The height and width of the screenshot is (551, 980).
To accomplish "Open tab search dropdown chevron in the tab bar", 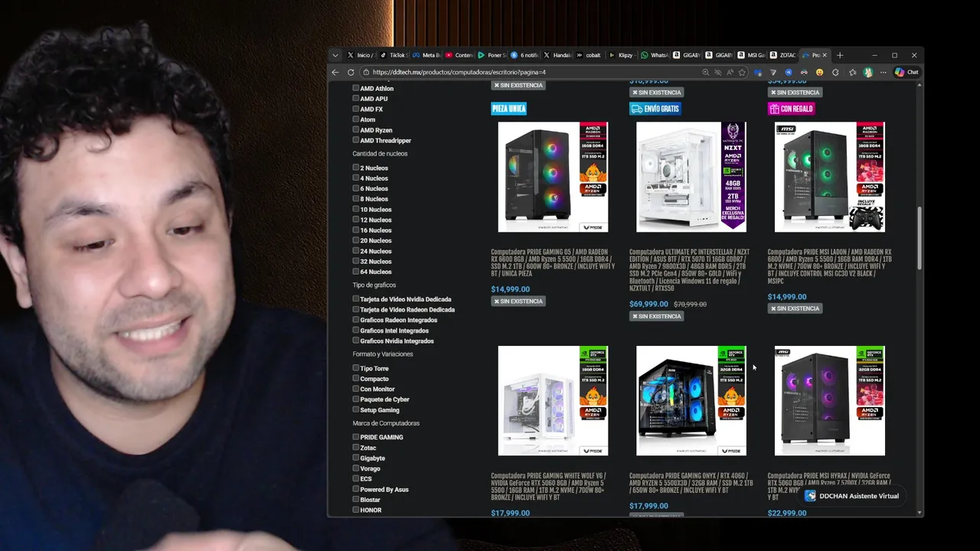I will [x=335, y=55].
